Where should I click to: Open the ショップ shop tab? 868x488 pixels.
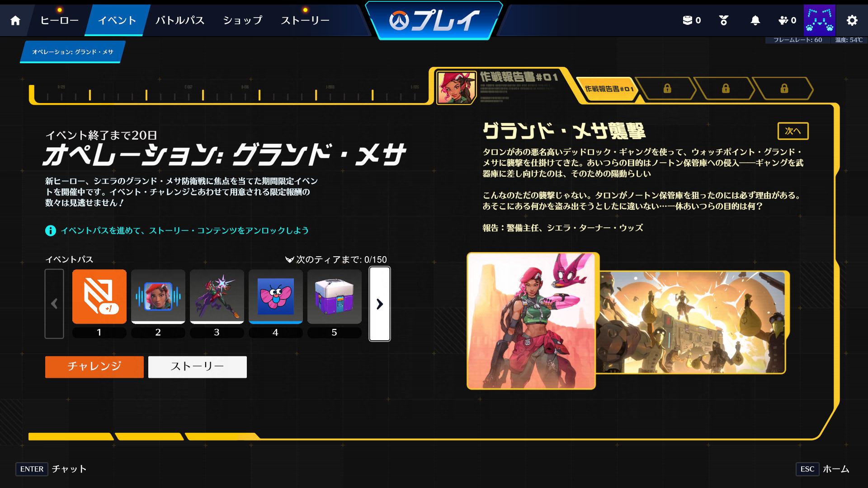point(243,20)
